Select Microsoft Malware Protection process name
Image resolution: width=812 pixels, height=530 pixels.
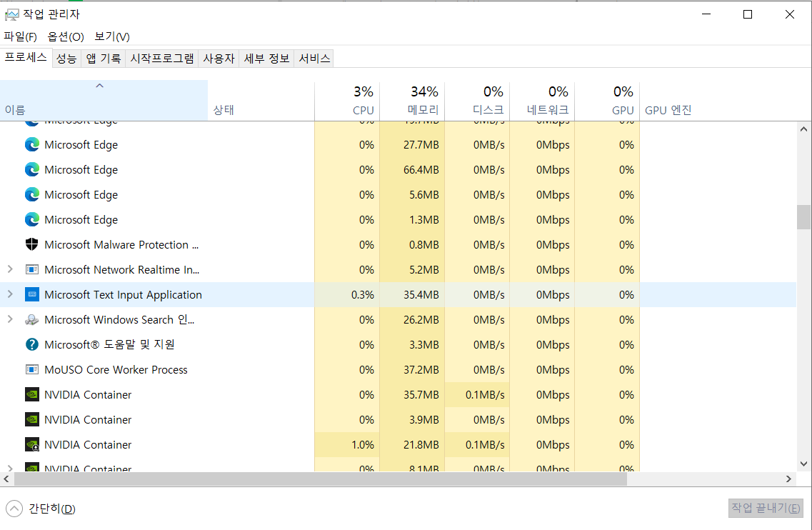(121, 244)
